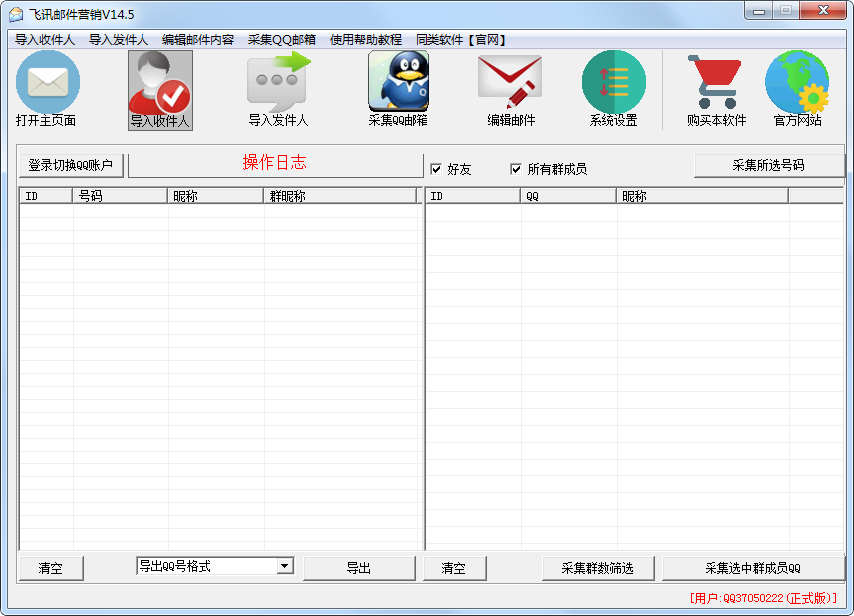Viewport: 854px width, 616px height.
Task: Open the 编辑邮件 envelope pencil icon
Action: [x=510, y=83]
